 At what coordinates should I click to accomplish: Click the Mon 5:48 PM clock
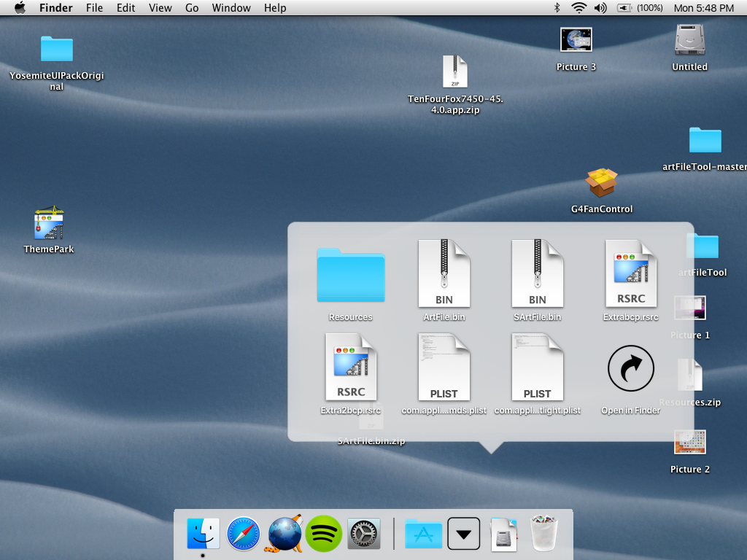pos(704,8)
